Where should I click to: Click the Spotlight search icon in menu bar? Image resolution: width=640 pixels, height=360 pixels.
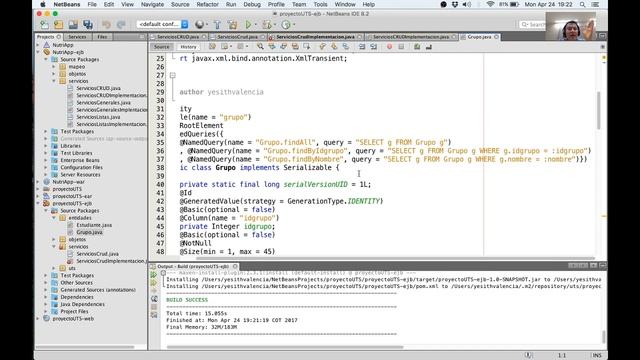point(582,4)
